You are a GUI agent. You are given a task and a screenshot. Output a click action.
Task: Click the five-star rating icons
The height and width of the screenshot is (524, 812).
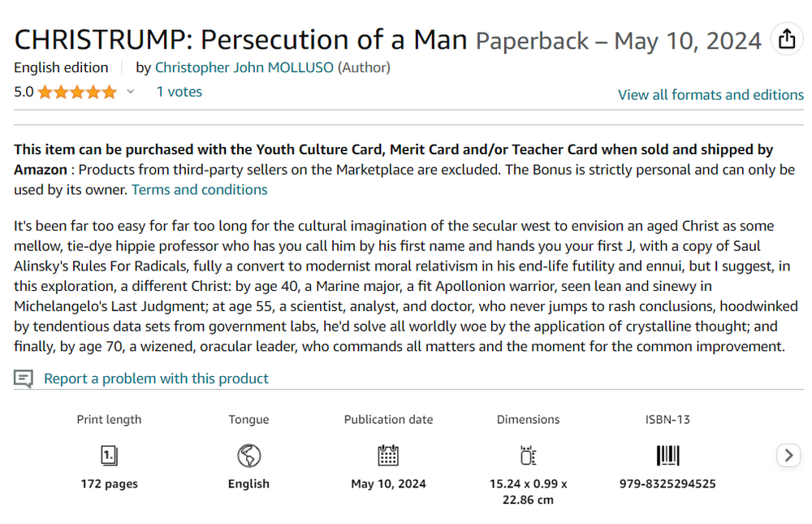(x=77, y=93)
